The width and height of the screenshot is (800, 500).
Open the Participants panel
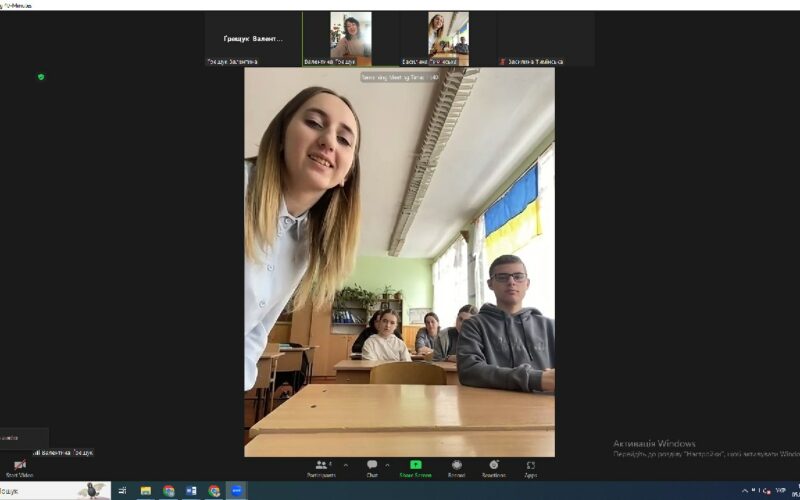(x=322, y=466)
